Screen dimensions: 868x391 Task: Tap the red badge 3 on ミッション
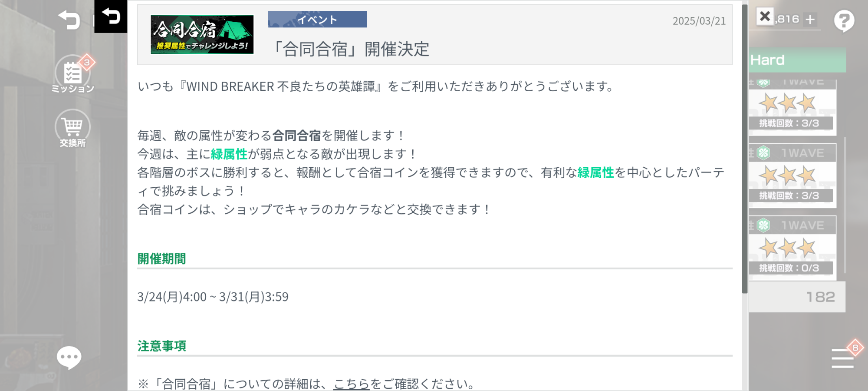pyautogui.click(x=87, y=63)
